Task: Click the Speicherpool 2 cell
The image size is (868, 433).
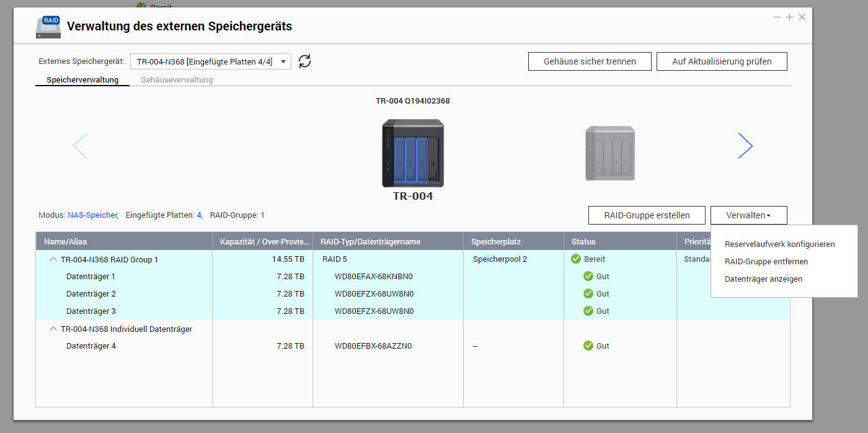Action: 500,259
